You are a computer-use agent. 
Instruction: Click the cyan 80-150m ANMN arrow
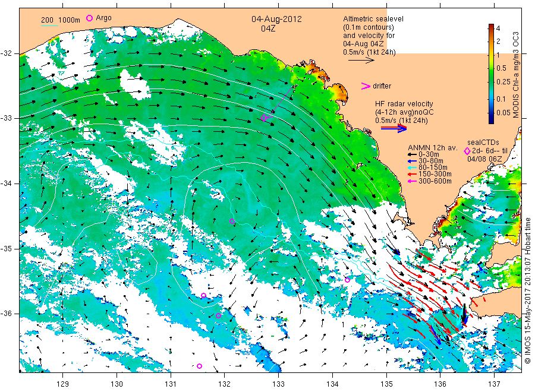point(413,167)
